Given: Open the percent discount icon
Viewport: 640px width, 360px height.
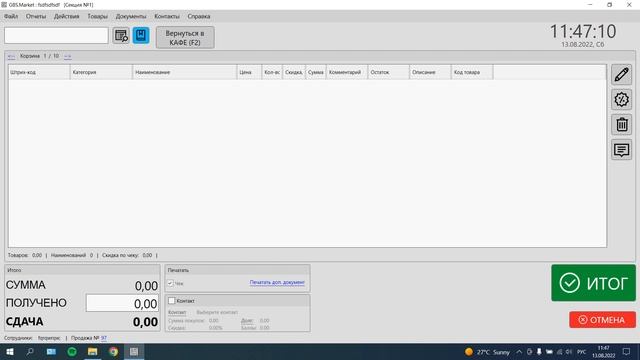Looking at the screenshot, I should tap(621, 100).
